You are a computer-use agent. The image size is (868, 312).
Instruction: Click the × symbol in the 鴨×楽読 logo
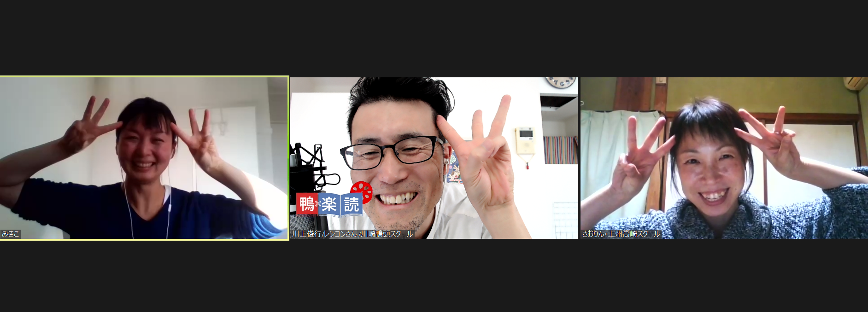317,204
